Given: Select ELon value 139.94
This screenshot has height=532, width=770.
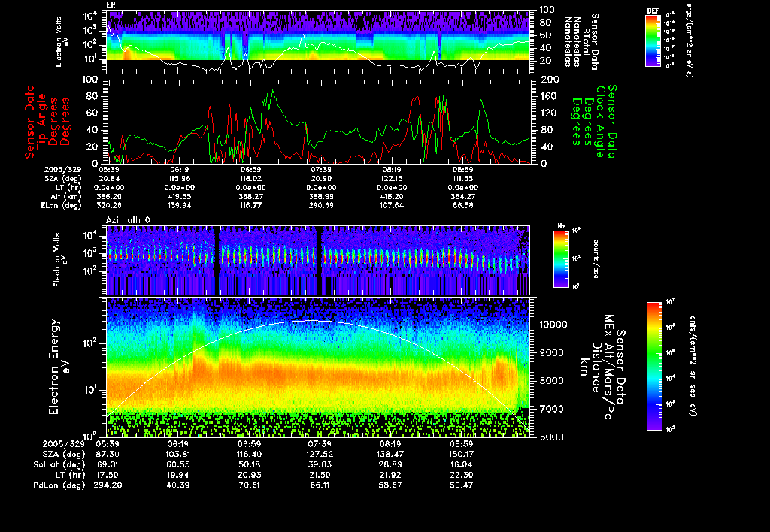Looking at the screenshot, I should 180,206.
